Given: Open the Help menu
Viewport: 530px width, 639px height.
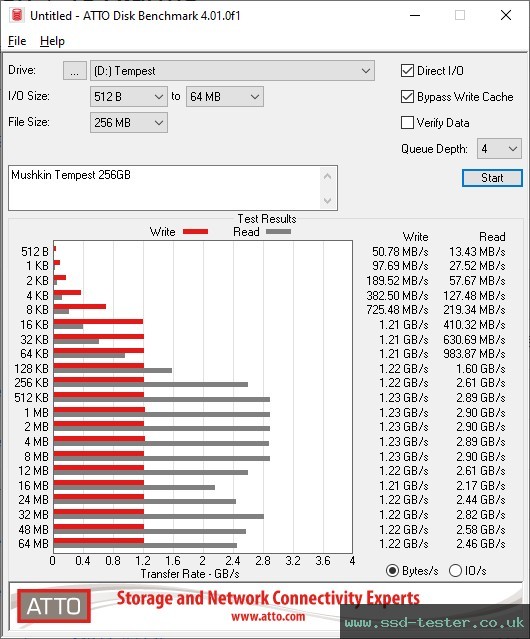Looking at the screenshot, I should click(52, 41).
